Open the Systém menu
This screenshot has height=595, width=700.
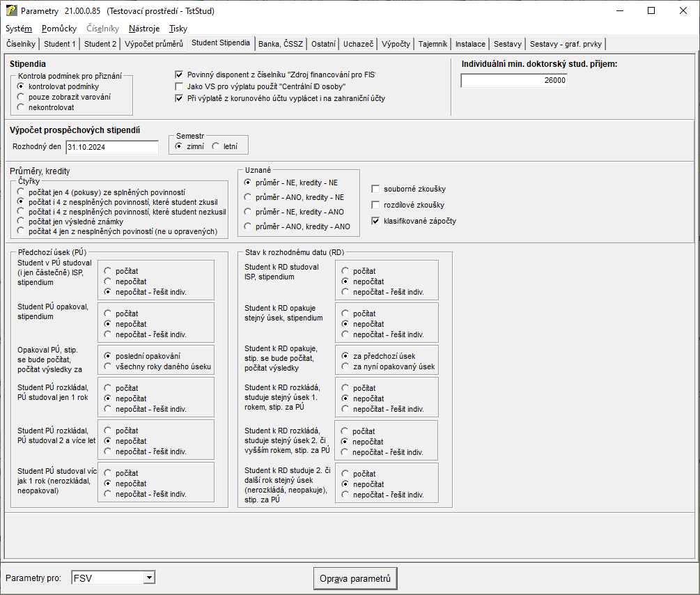point(19,29)
